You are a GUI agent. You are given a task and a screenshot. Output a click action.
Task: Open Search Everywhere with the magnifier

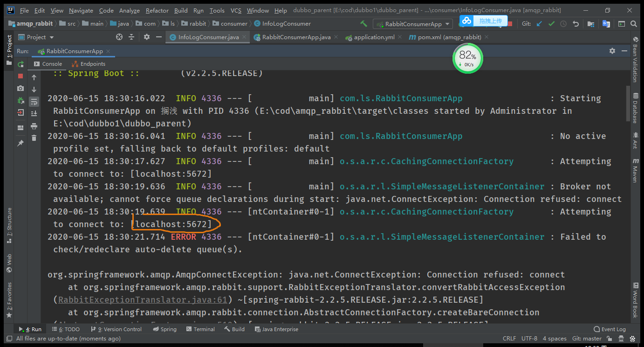point(634,23)
